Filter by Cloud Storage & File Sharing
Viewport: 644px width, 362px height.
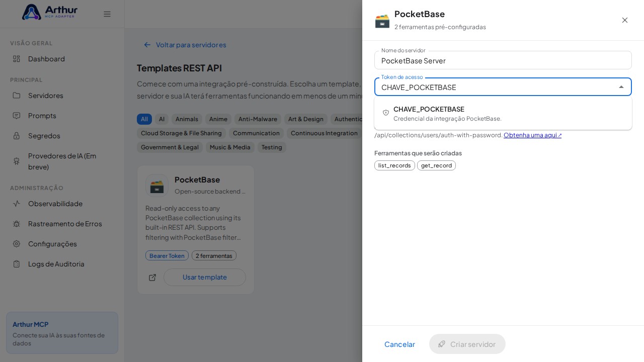click(x=181, y=133)
